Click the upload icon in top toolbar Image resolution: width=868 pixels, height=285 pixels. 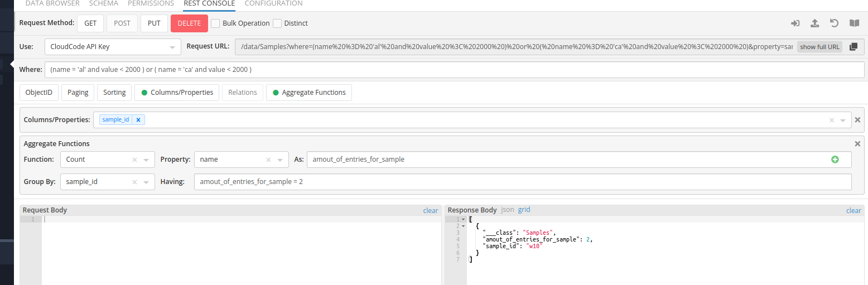(x=814, y=23)
